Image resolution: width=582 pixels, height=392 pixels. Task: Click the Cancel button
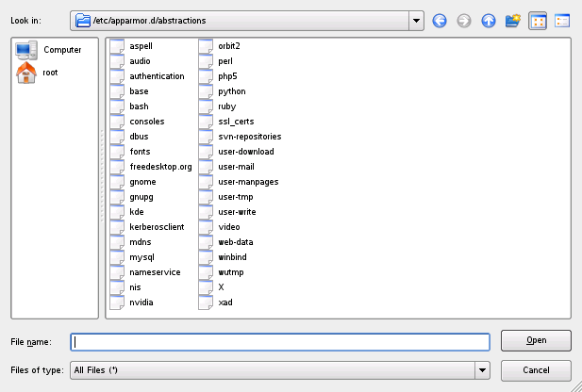click(x=536, y=370)
